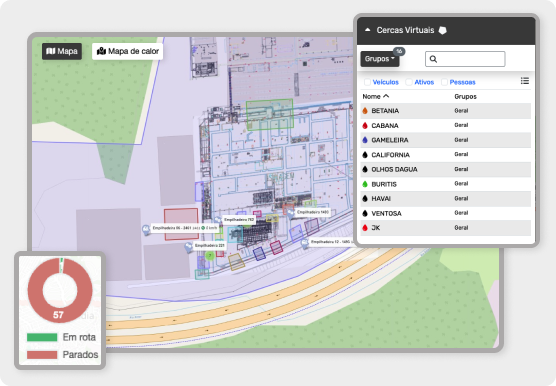Click the Empilhadeira 06 map marker
This screenshot has height=386, width=556.
[x=146, y=230]
